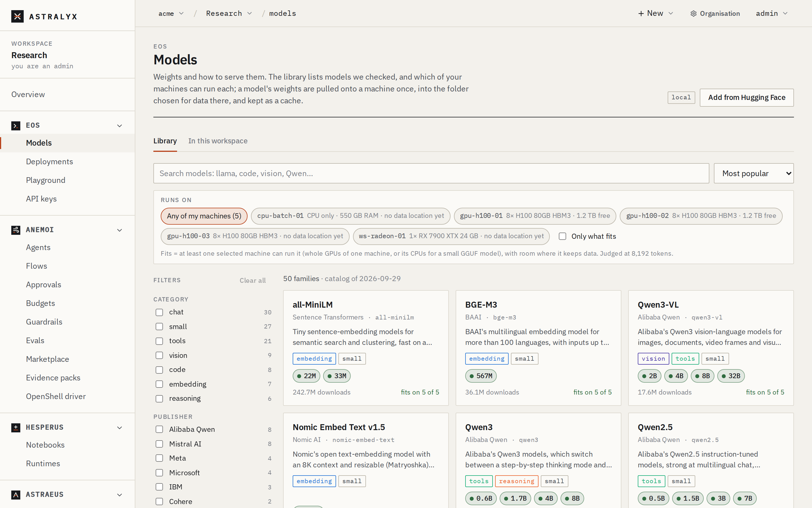Screen dimensions: 812x508
Task: Open the acme organisation dropdown
Action: point(171,14)
